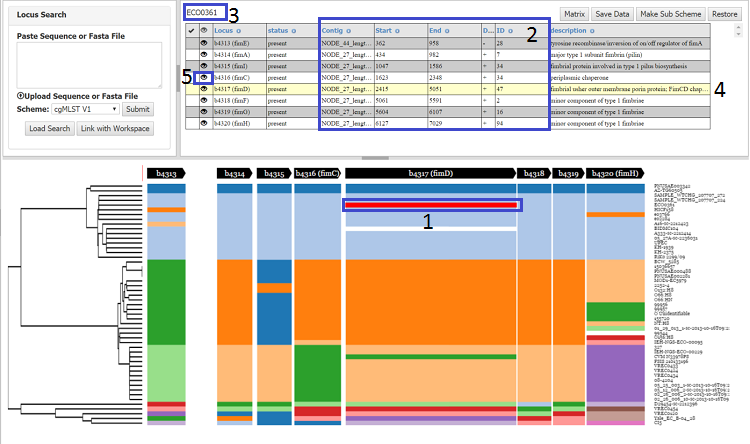The image size is (750, 444).
Task: Click the red allele bar under b4317 (fimD)
Action: 431,205
